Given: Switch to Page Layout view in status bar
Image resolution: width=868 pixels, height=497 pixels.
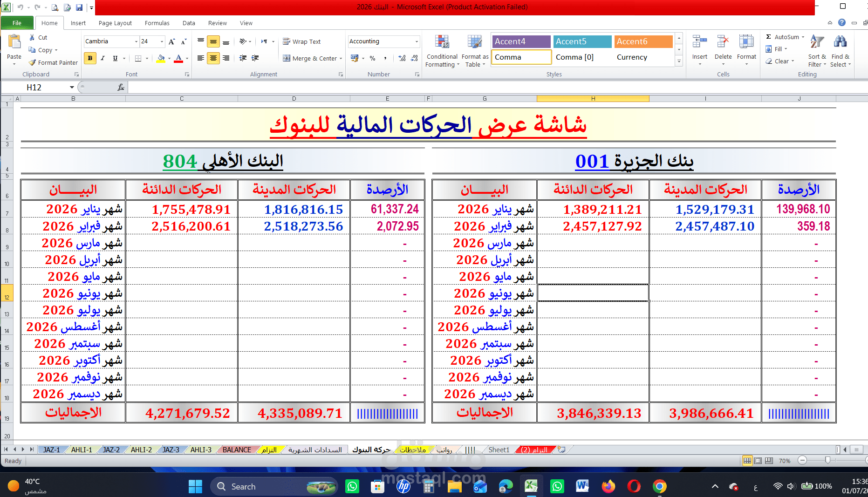Looking at the screenshot, I should click(758, 461).
